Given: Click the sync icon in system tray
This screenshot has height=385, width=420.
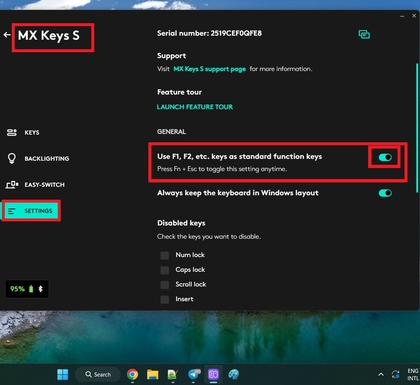Looking at the screenshot, I should [x=396, y=374].
